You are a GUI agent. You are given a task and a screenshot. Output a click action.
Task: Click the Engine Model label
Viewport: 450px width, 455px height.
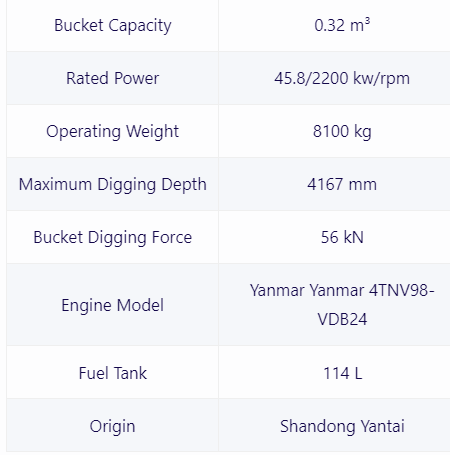(112, 305)
